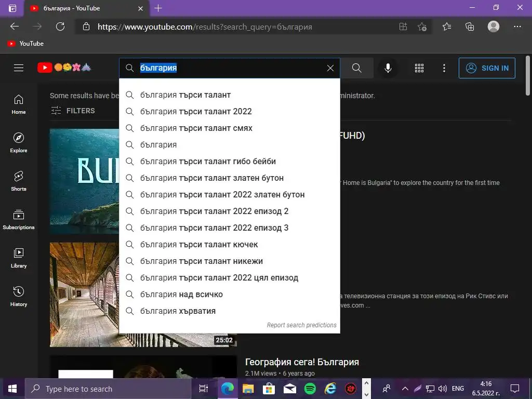Open the FILTERS options

coord(73,111)
